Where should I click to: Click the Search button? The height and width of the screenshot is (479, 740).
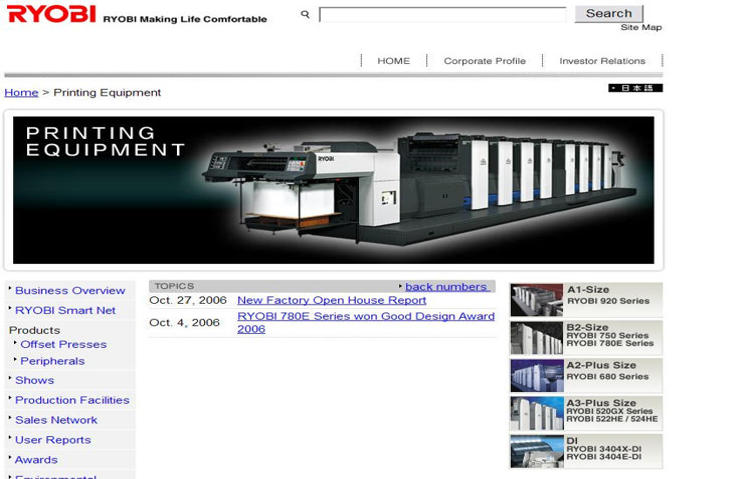[x=609, y=13]
